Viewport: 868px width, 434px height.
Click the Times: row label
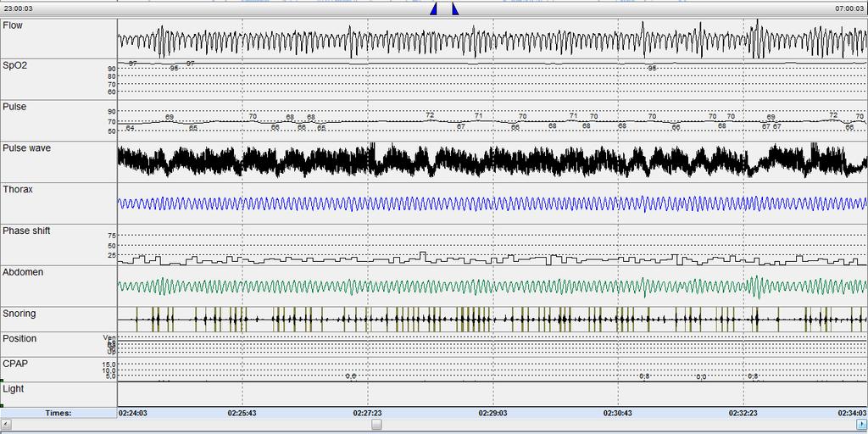click(x=58, y=413)
